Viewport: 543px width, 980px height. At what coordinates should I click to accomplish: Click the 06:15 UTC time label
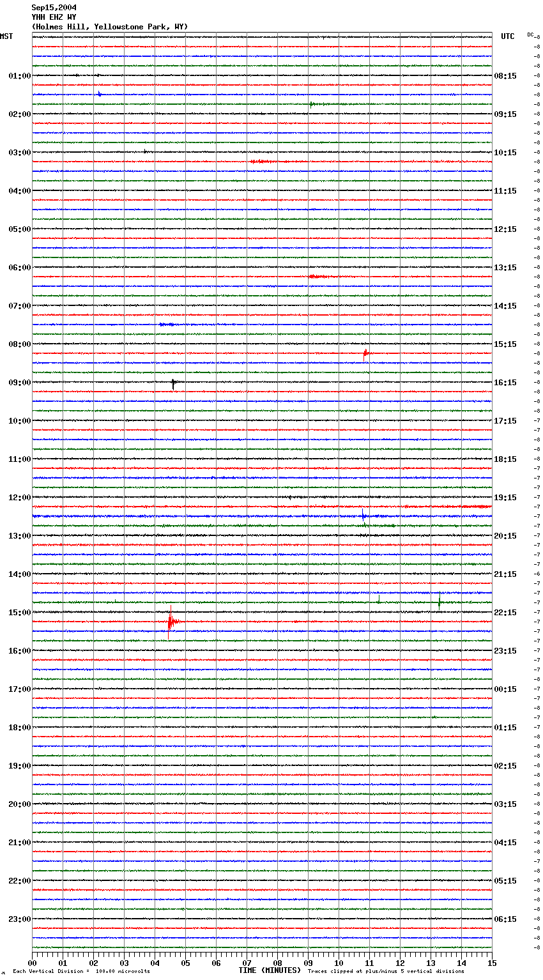point(505,919)
